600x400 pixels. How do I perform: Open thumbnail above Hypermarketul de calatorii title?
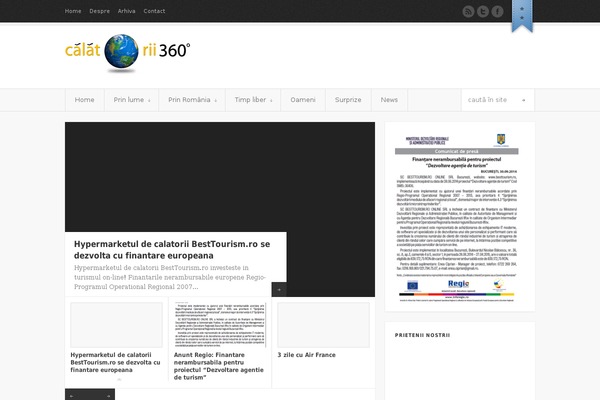pyautogui.click(x=116, y=325)
